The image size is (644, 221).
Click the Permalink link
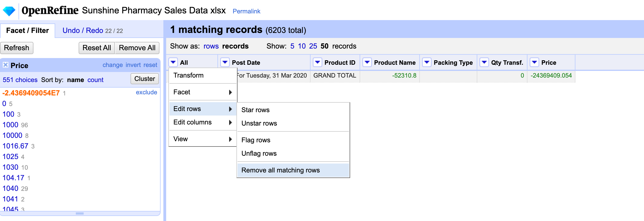point(246,11)
